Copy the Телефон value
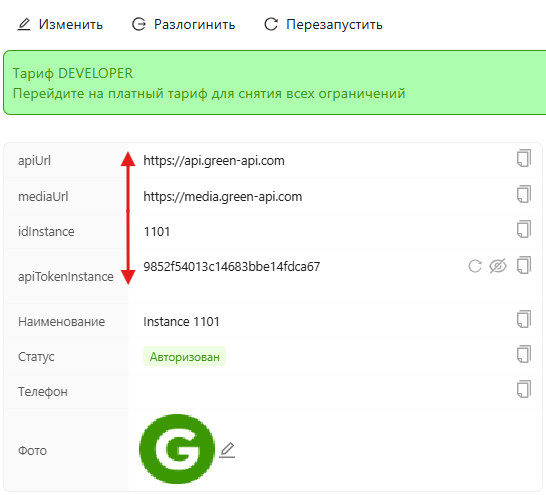The width and height of the screenshot is (546, 495). pyautogui.click(x=524, y=389)
